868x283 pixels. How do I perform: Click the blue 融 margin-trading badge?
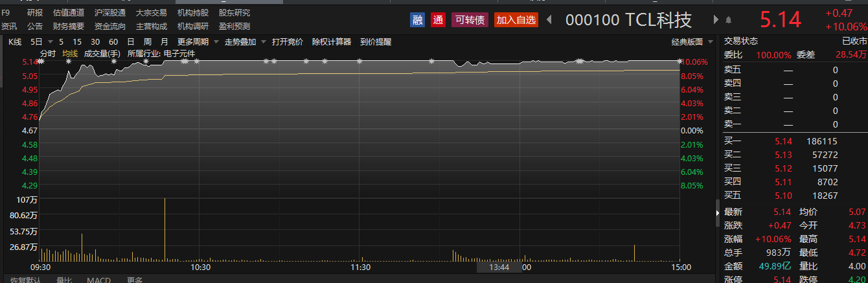pyautogui.click(x=418, y=20)
